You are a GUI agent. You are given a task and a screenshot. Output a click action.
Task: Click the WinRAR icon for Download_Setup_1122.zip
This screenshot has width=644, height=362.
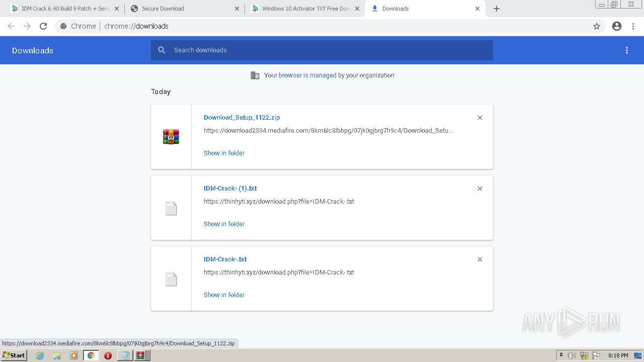click(x=171, y=137)
